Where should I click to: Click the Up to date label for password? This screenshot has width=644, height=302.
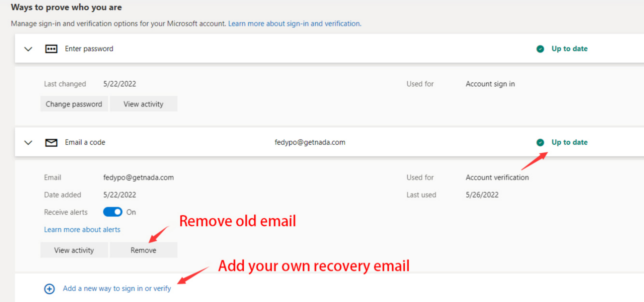click(x=570, y=49)
